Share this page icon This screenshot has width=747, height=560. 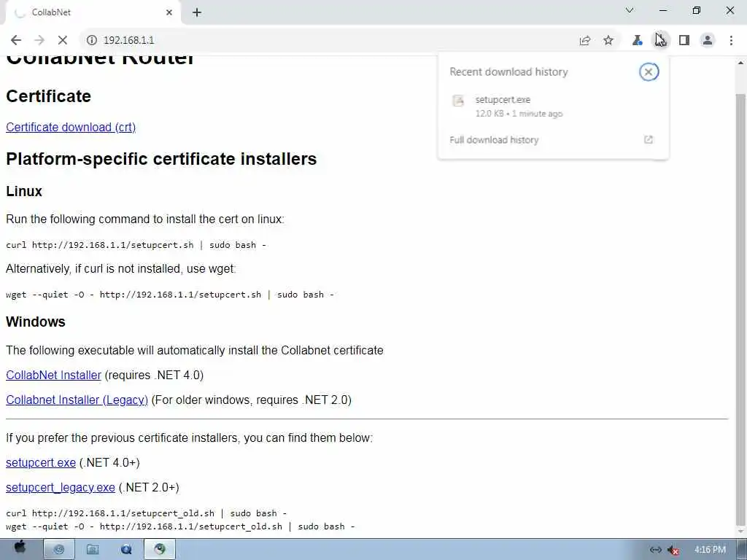[x=585, y=41]
